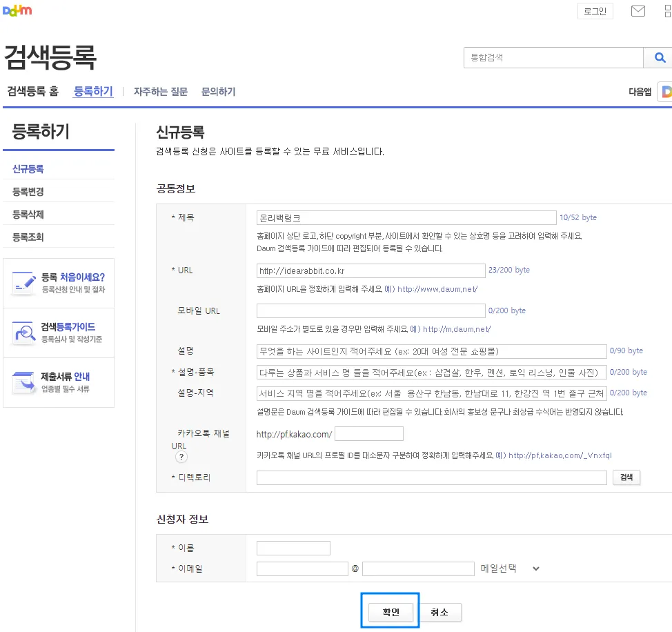Click the 등록 처음이세요? pencil icon
The width and height of the screenshot is (672, 632).
(23, 282)
